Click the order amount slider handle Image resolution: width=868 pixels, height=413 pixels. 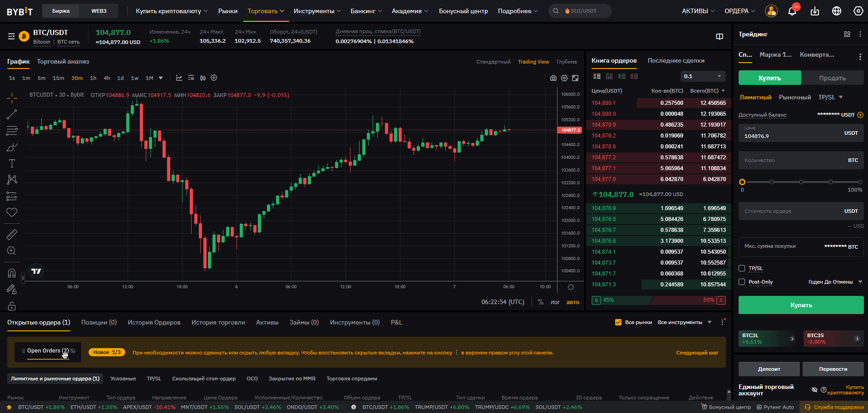pyautogui.click(x=742, y=182)
